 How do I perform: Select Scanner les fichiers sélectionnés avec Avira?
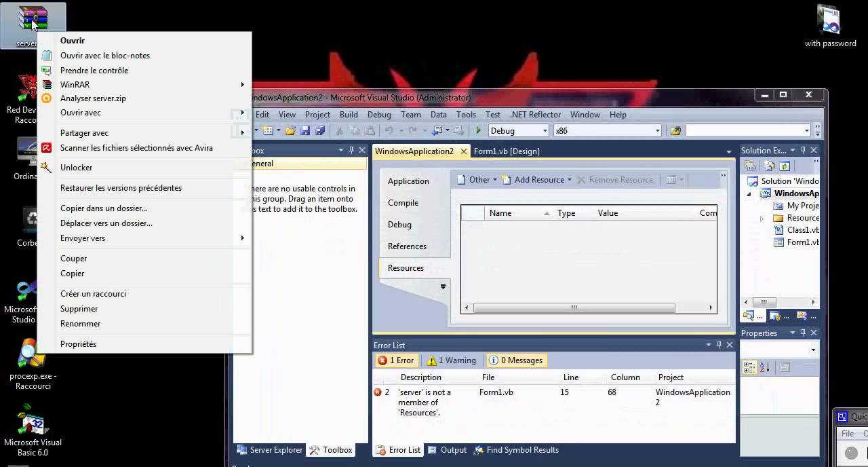pyautogui.click(x=144, y=148)
